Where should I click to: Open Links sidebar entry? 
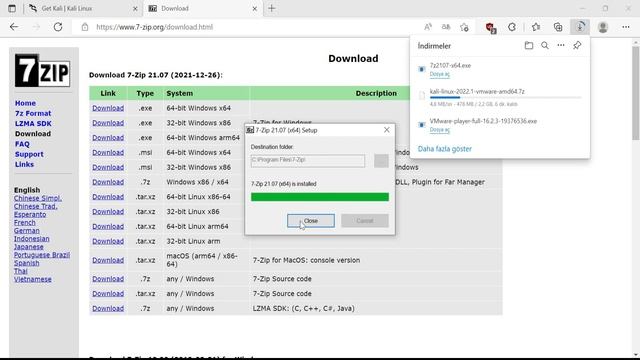pos(24,164)
